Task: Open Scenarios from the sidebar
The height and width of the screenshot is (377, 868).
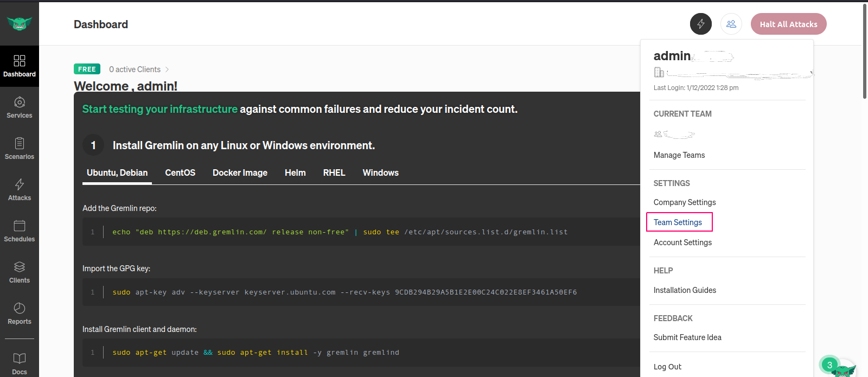Action: [20, 149]
